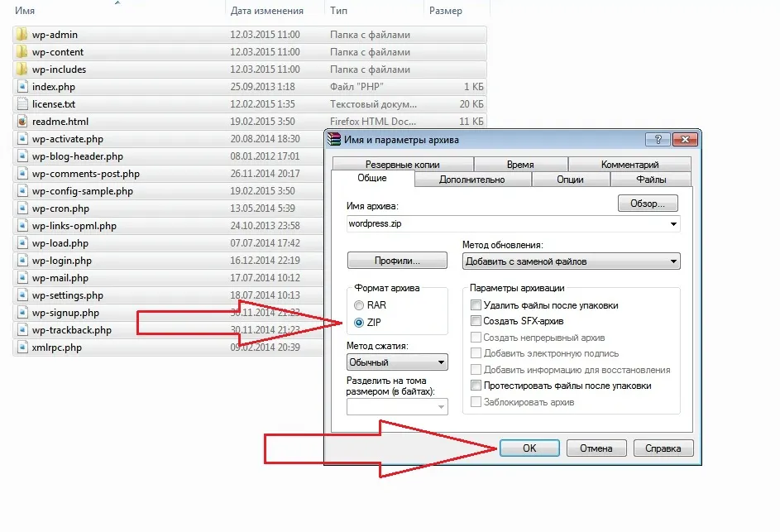Click the '25.09.2013 1:18' date cell
The height and width of the screenshot is (532, 780).
click(263, 87)
